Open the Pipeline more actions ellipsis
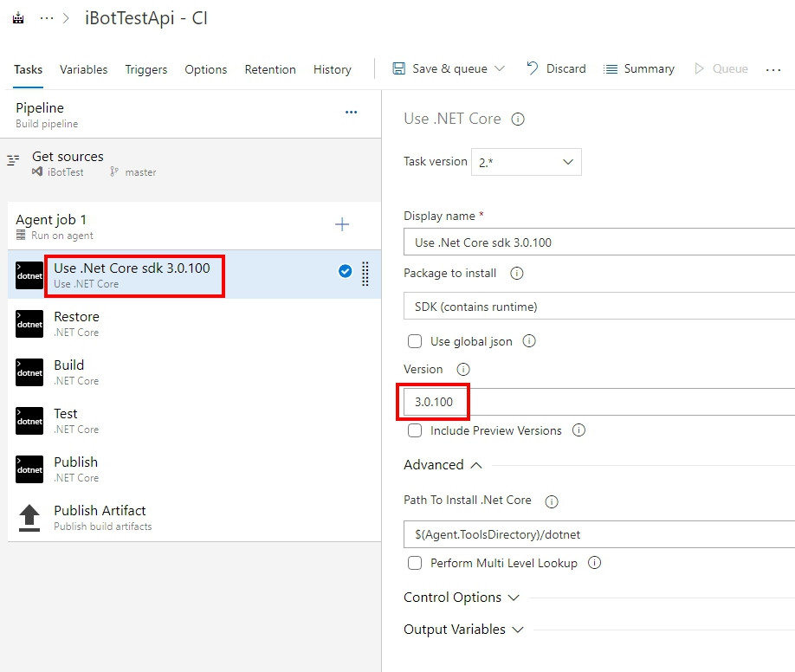795x672 pixels. 352,112
